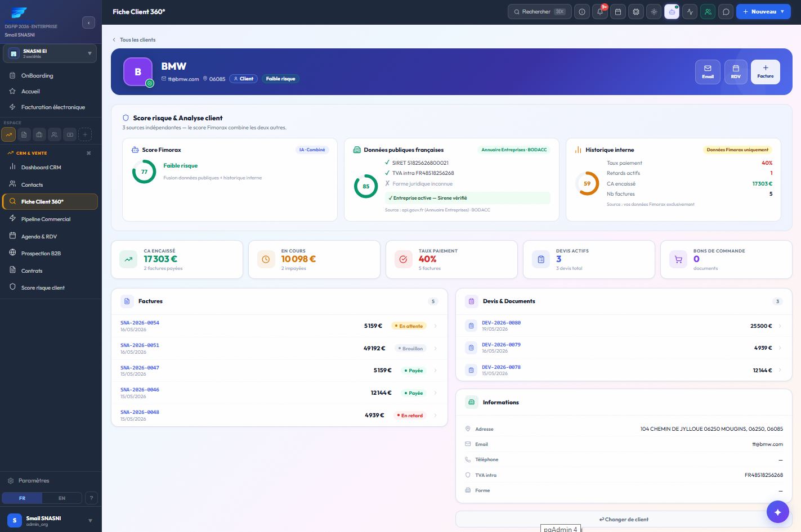Open quote link DEV-2026-0079
The width and height of the screenshot is (801, 532).
tap(501, 345)
